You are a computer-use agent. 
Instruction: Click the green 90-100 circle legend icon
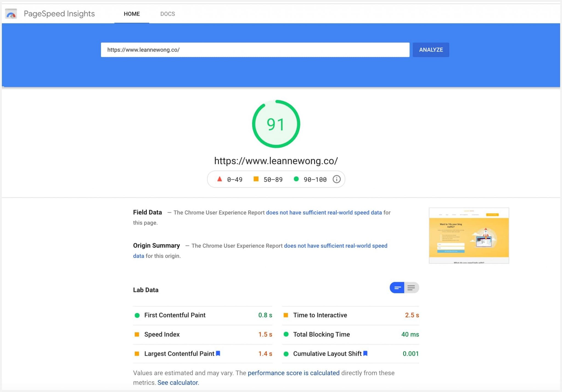click(x=296, y=179)
